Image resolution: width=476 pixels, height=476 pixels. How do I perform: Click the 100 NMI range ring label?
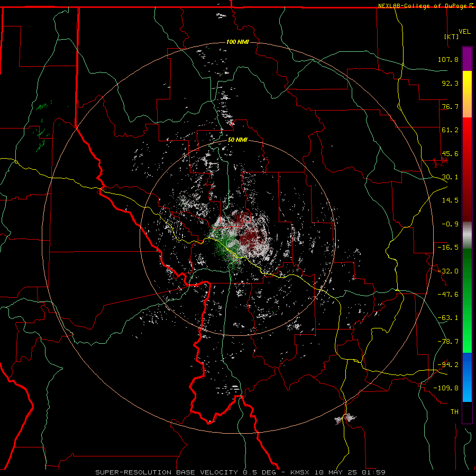pyautogui.click(x=237, y=42)
